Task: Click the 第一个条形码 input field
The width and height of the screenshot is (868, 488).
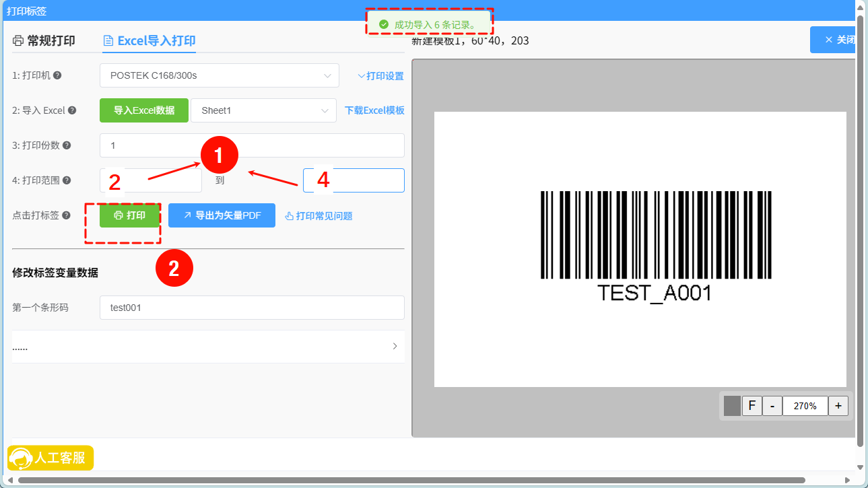Action: click(252, 308)
